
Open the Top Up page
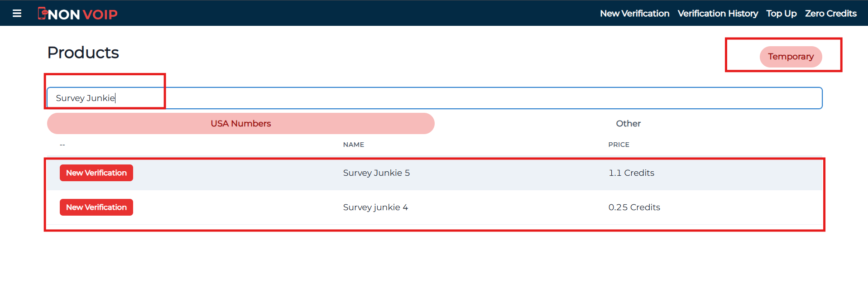coord(781,14)
